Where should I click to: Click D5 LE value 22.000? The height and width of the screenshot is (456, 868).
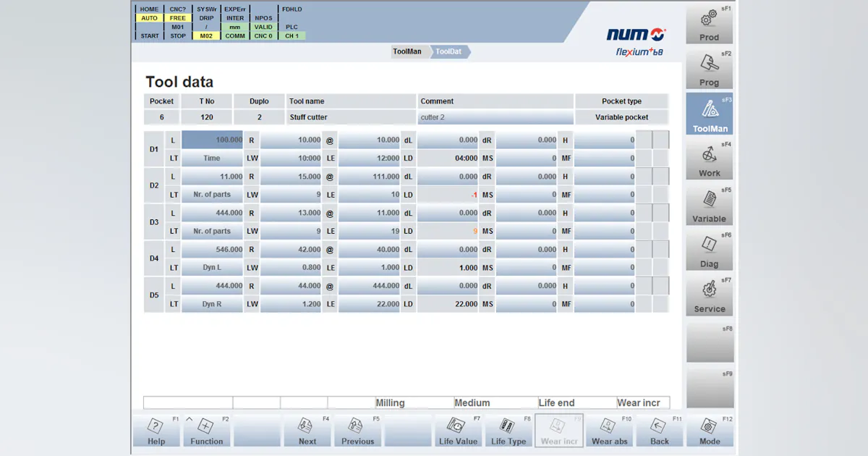click(x=369, y=304)
